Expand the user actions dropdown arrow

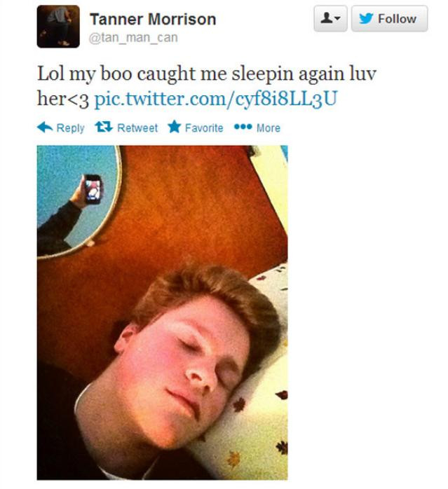(x=337, y=18)
